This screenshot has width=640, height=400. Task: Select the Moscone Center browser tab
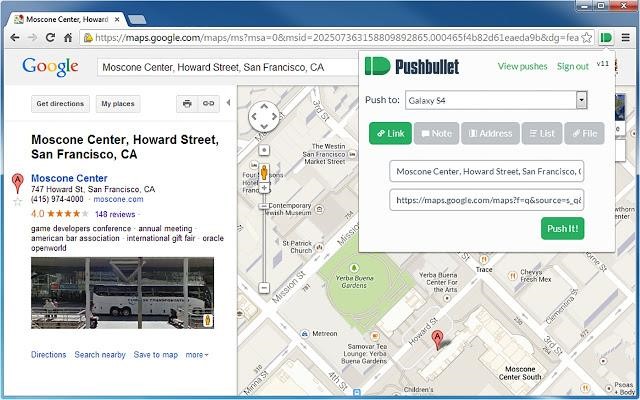click(65, 19)
